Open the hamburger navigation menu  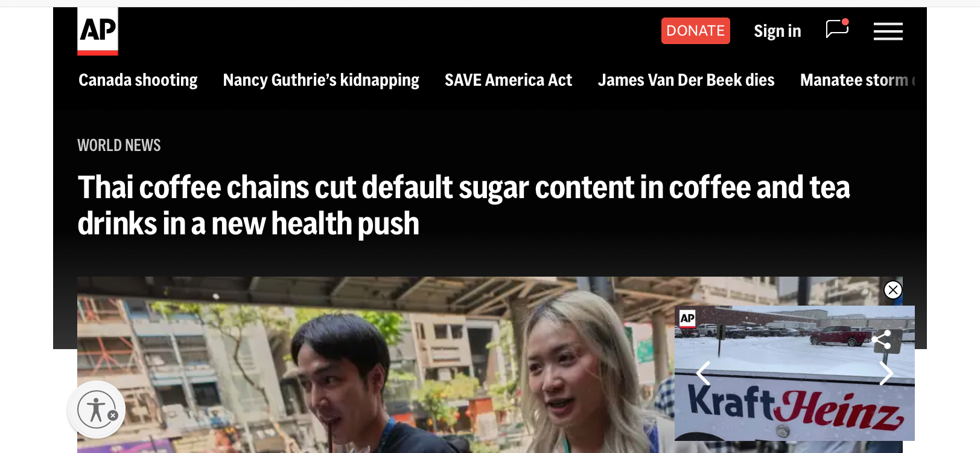tap(888, 31)
